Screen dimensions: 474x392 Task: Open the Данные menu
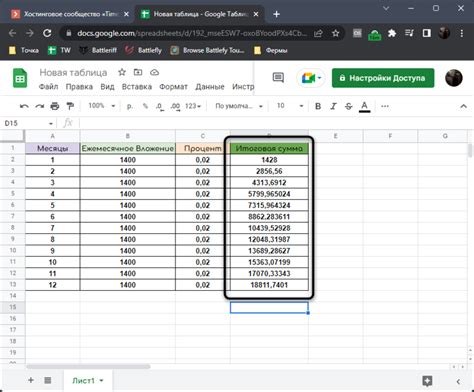pos(210,87)
